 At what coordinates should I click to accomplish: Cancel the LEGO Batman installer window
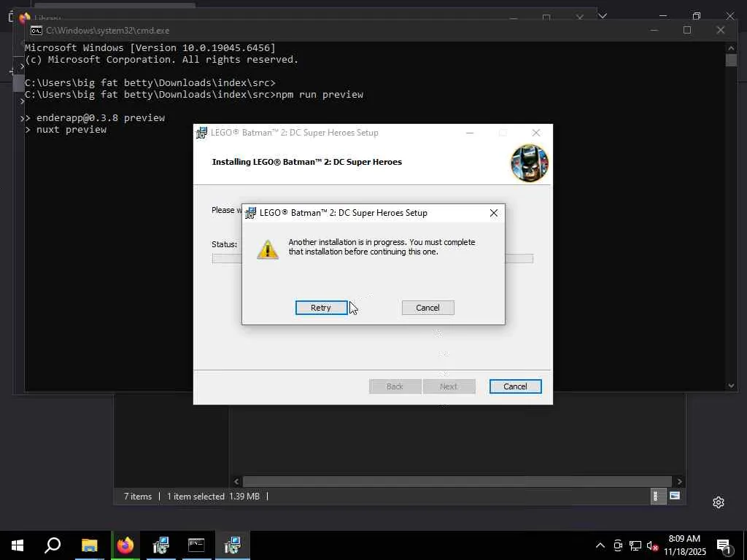[x=515, y=386]
